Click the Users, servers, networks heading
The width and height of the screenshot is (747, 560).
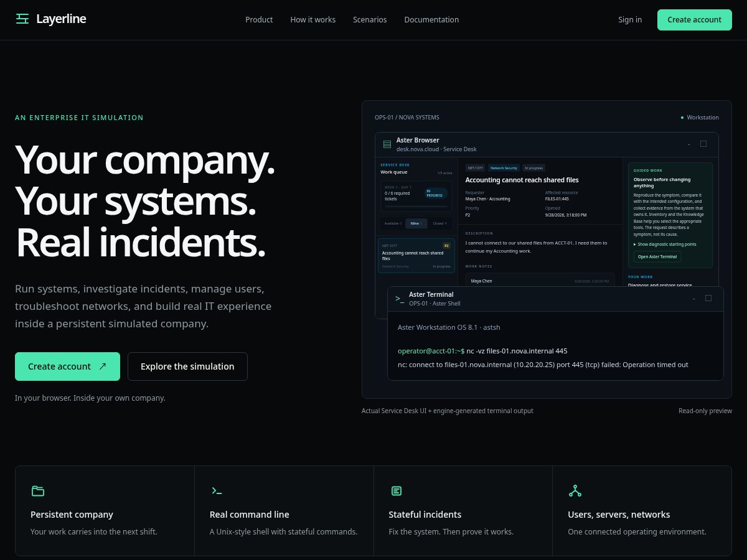pos(619,515)
